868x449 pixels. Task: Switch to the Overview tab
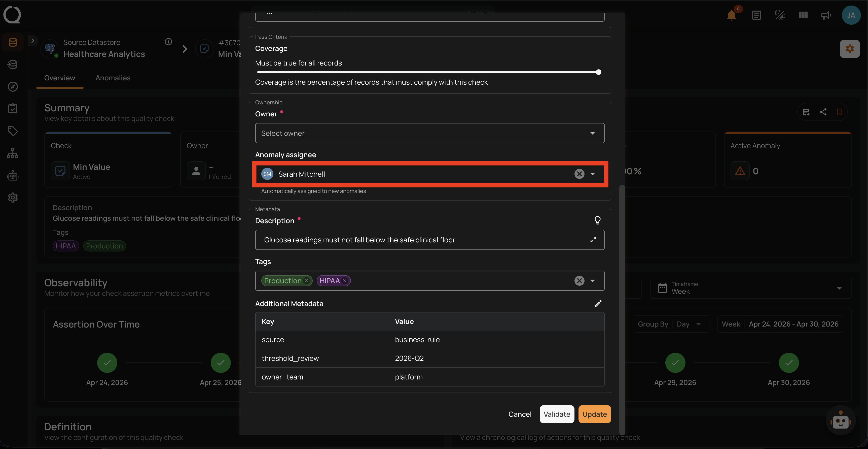pyautogui.click(x=60, y=78)
